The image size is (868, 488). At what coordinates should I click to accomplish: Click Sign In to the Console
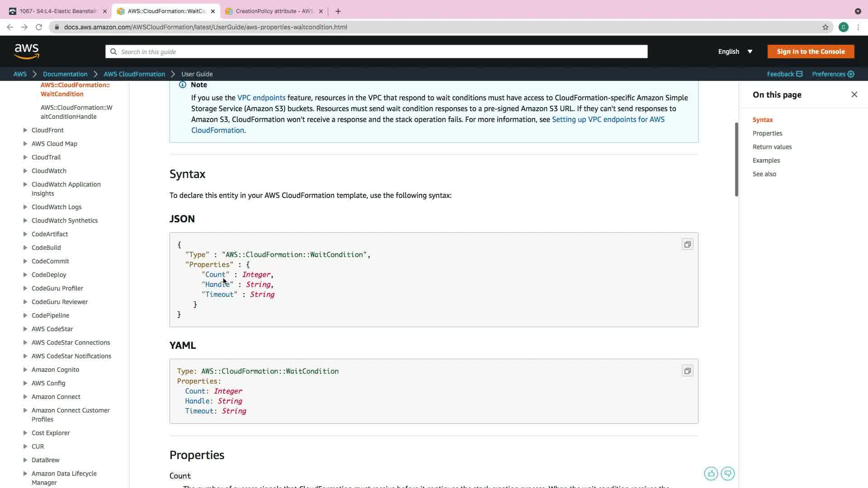point(811,52)
